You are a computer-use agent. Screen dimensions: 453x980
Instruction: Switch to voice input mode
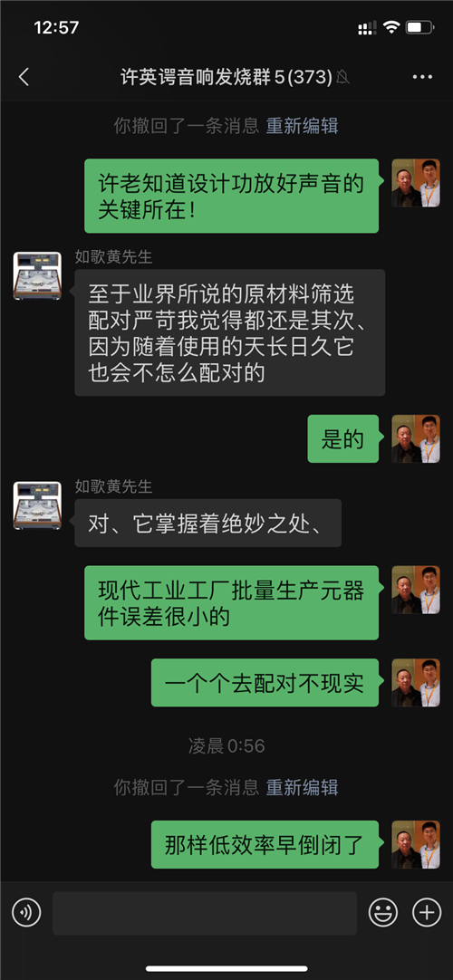pyautogui.click(x=26, y=913)
